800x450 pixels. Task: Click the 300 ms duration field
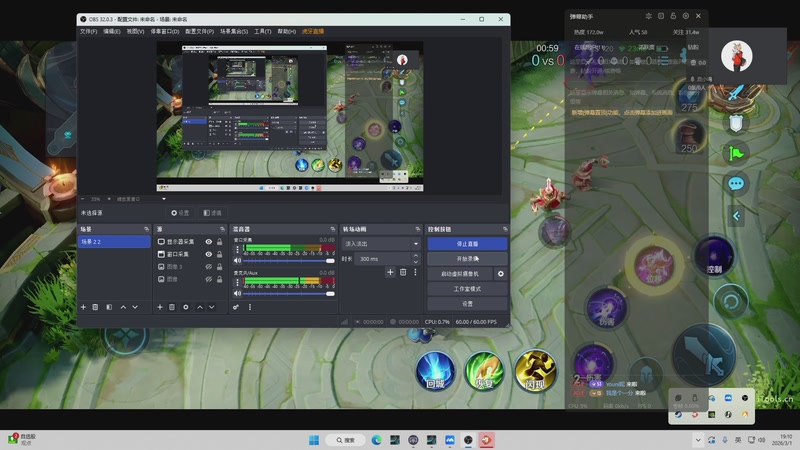point(383,259)
